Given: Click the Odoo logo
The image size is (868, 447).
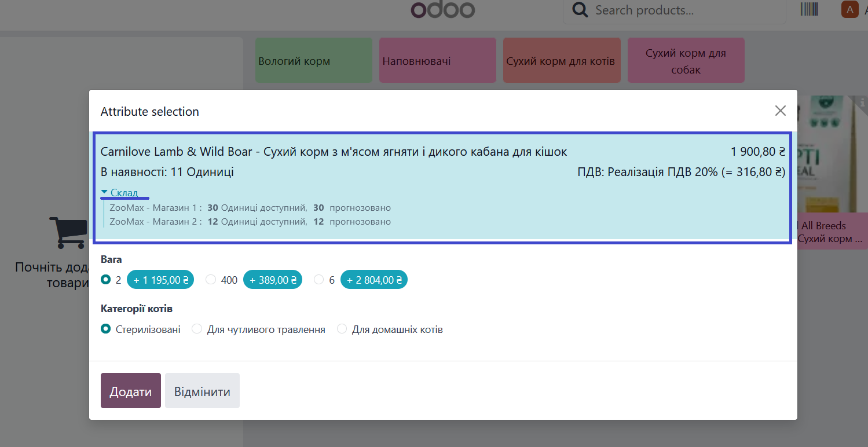Looking at the screenshot, I should (442, 9).
